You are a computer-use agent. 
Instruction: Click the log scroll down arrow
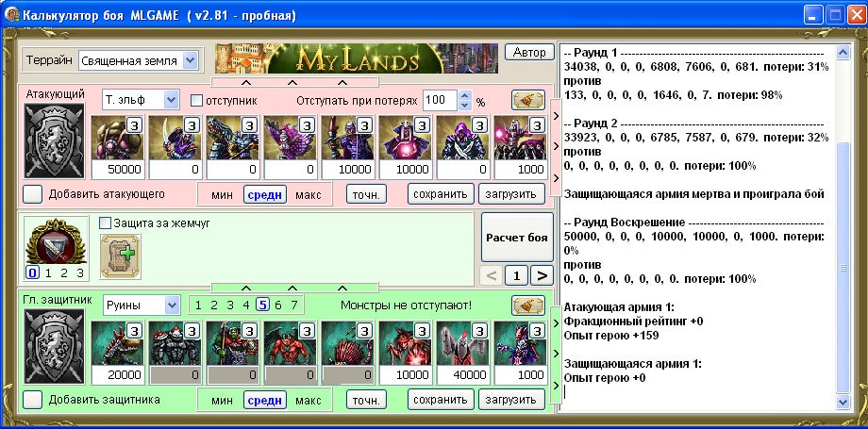843,402
